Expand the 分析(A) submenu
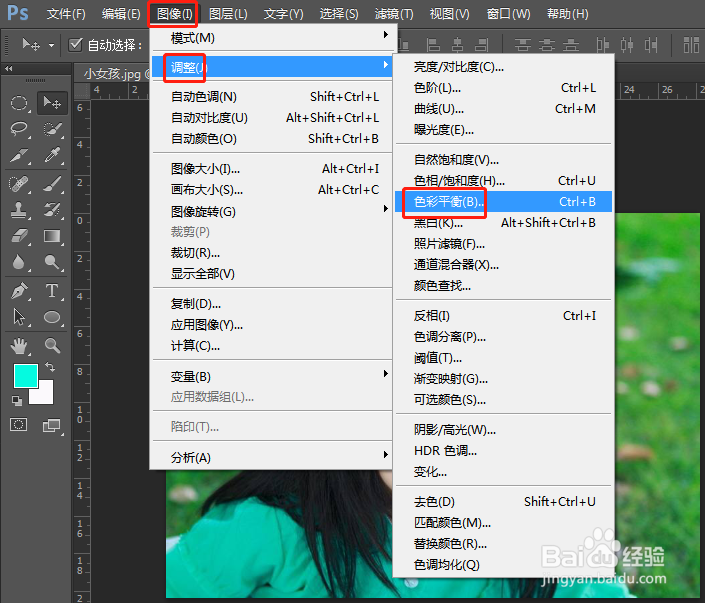Screen dimensions: 705x603 pyautogui.click(x=273, y=457)
